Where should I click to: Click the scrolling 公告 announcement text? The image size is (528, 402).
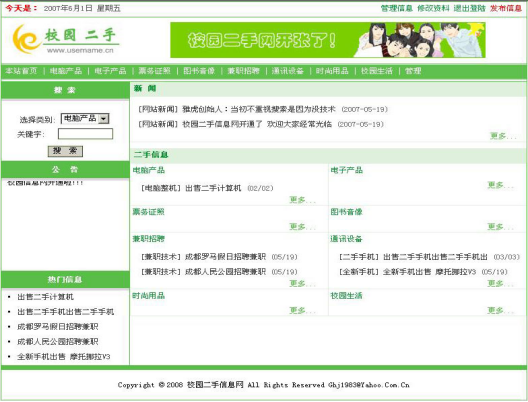tap(45, 183)
